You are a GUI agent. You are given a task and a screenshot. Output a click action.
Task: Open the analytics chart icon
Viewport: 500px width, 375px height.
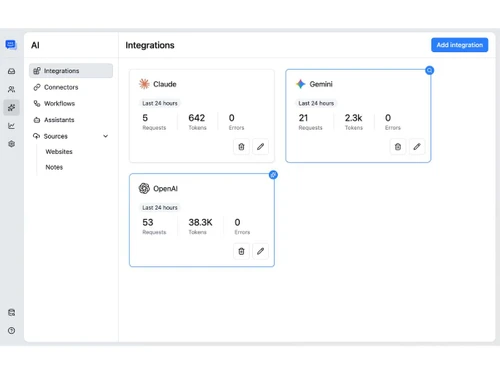[11, 126]
